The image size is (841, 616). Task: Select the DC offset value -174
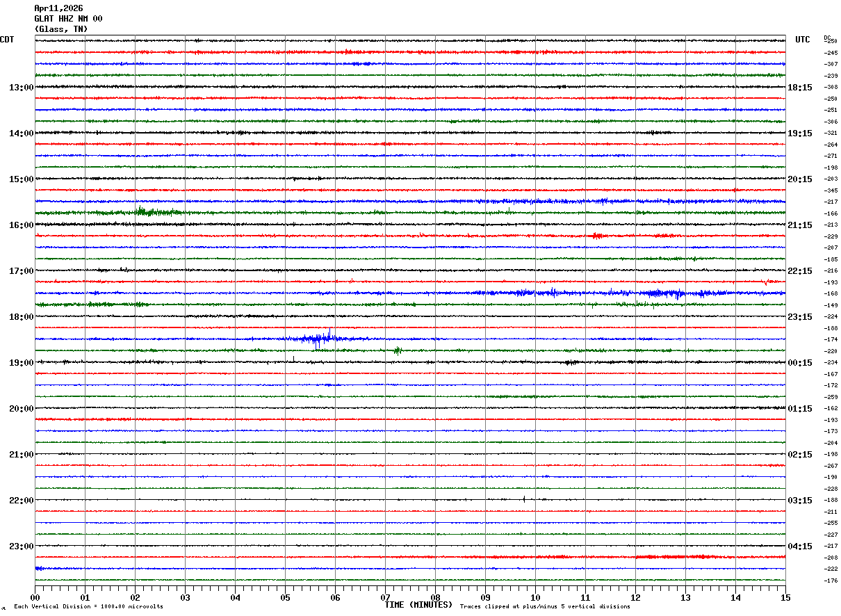pos(831,340)
